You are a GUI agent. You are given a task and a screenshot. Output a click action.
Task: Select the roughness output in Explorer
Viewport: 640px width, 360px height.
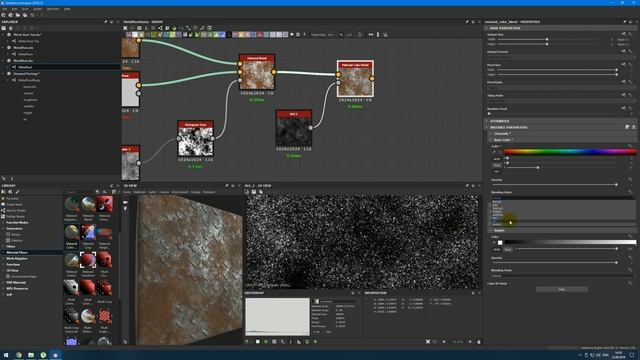[30, 100]
